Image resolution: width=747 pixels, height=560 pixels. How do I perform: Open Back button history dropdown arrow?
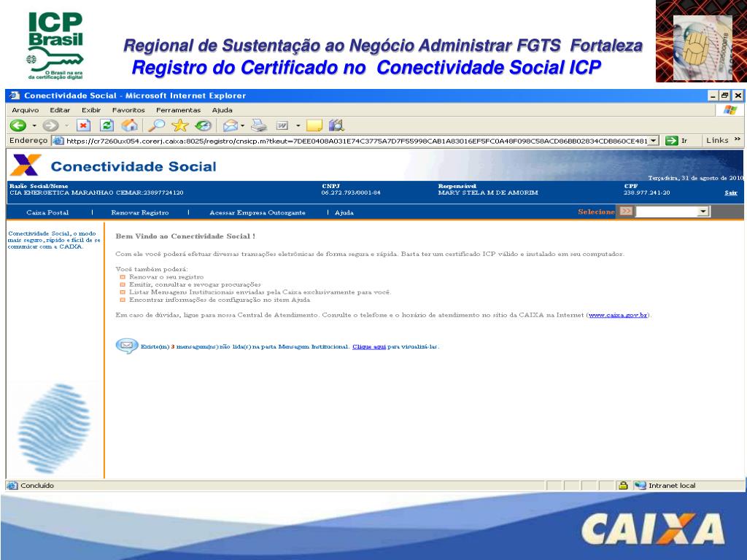pyautogui.click(x=34, y=125)
